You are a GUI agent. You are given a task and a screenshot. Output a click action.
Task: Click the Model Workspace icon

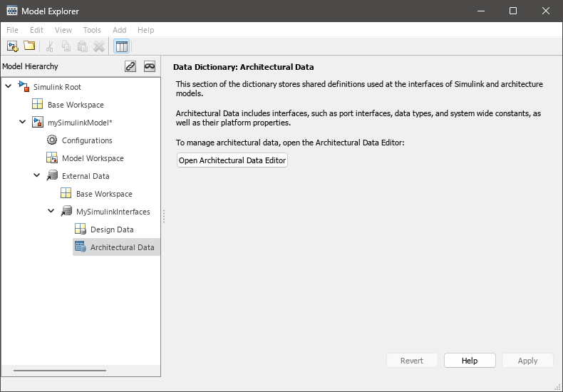coord(52,158)
